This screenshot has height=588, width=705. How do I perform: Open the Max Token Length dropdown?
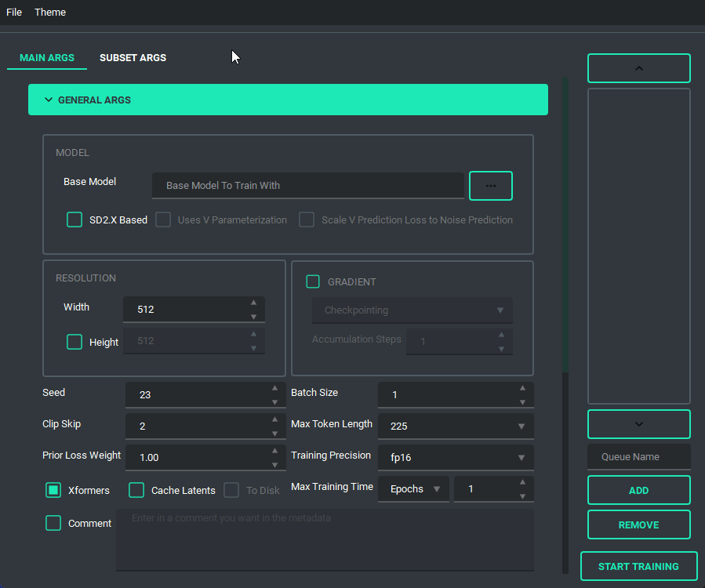point(456,426)
